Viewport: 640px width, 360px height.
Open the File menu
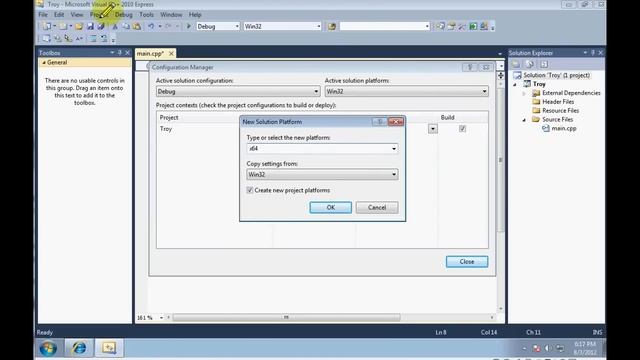(43, 15)
